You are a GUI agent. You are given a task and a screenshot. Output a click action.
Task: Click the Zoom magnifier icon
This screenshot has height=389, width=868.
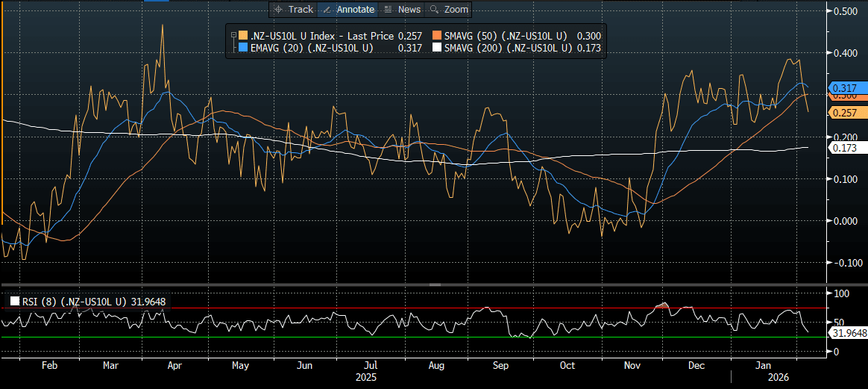tap(434, 10)
